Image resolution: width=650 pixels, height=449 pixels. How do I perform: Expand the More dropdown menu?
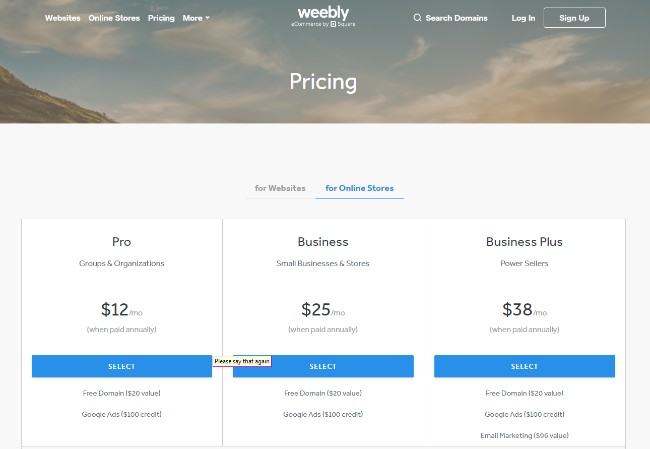(x=196, y=18)
